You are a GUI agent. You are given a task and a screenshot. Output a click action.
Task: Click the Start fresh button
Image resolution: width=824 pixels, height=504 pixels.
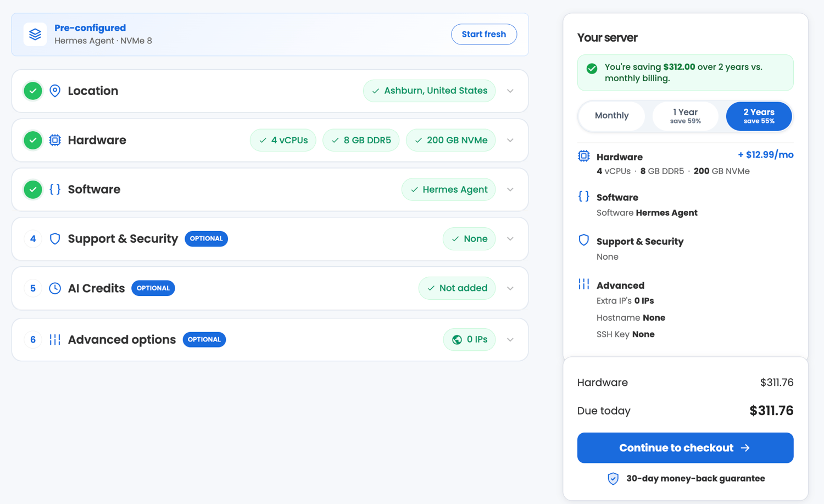(484, 34)
